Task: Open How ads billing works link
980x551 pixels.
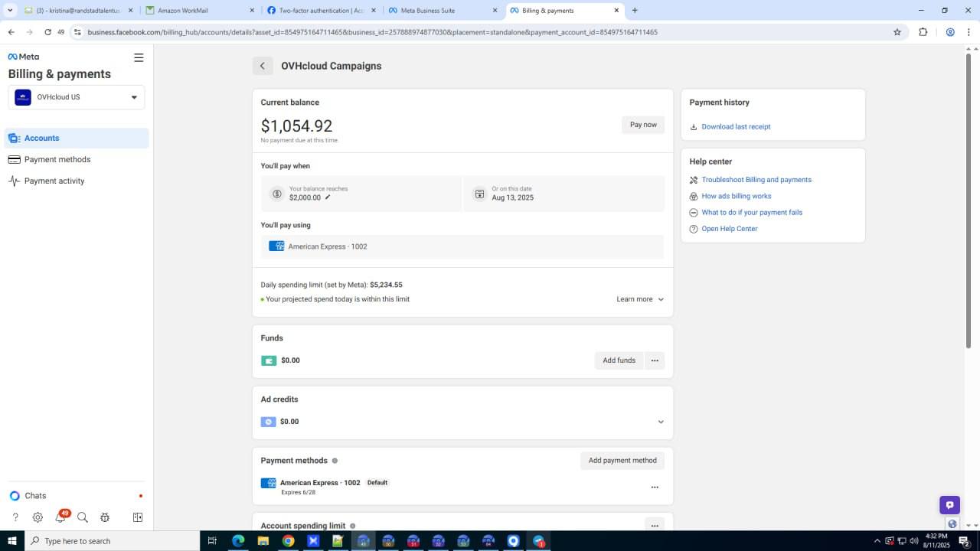Action: (737, 196)
